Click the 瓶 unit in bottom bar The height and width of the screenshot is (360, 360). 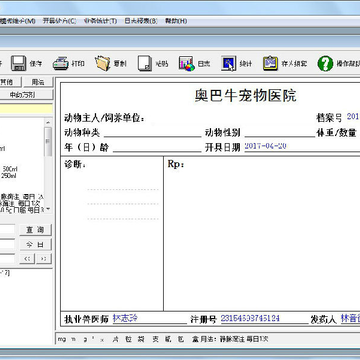(x=168, y=339)
